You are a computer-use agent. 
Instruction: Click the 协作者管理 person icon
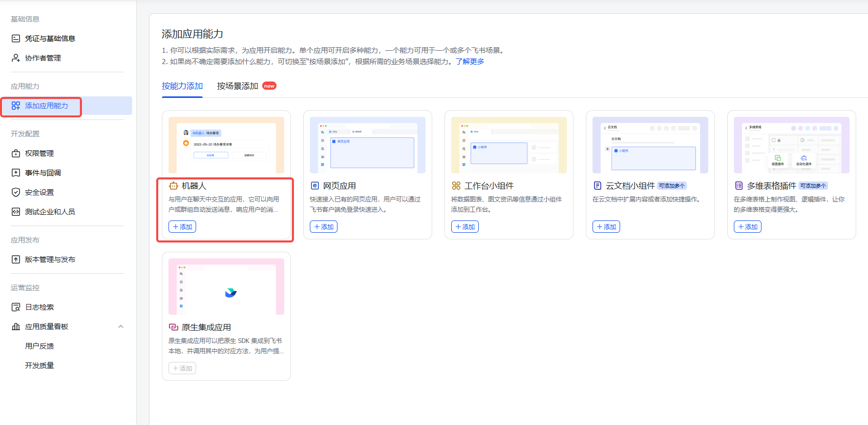(x=16, y=58)
